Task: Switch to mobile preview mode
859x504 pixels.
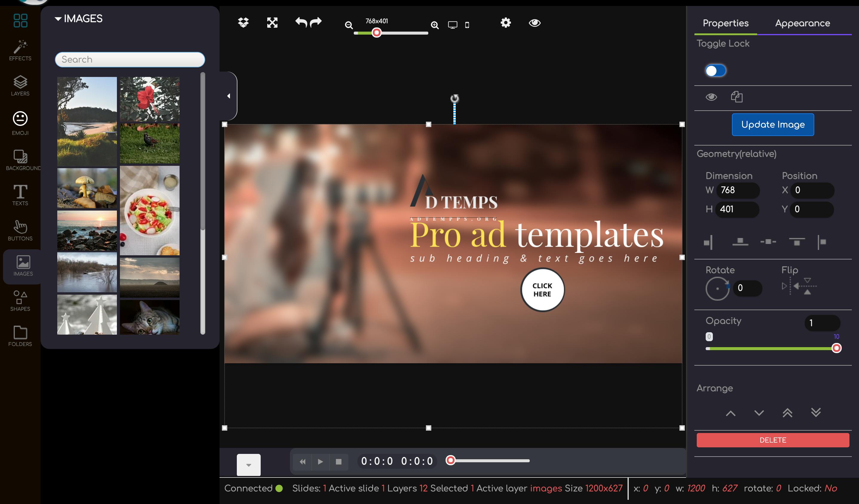Action: click(467, 24)
